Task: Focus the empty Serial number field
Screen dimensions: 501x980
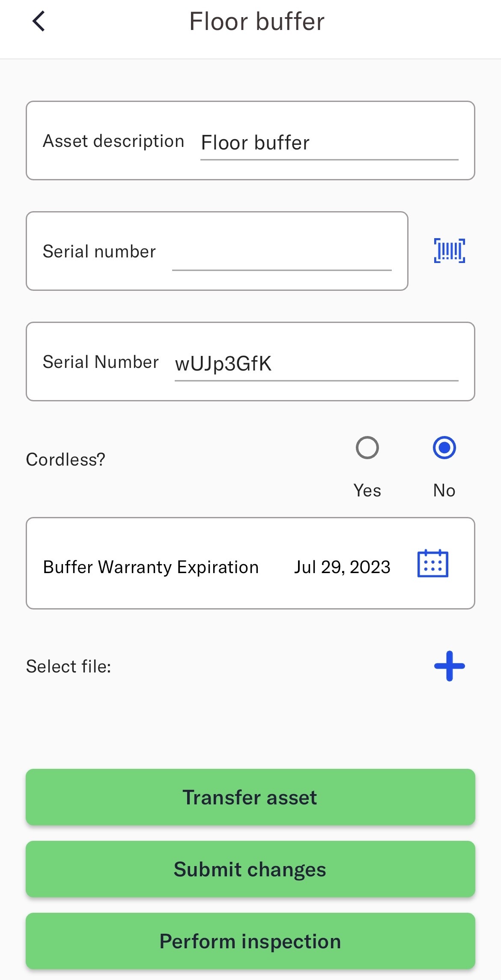Action: 281,254
